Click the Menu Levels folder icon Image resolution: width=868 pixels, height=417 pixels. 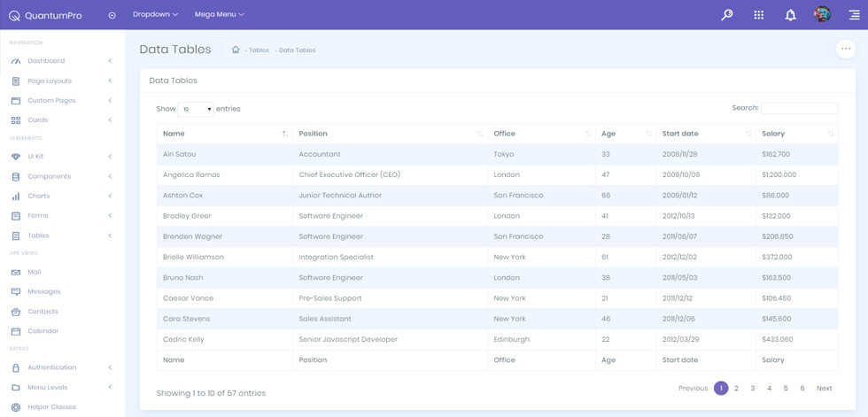tap(16, 387)
